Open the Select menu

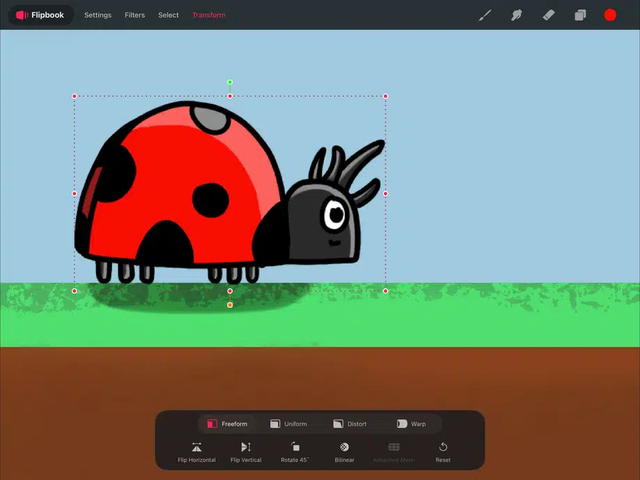point(169,15)
